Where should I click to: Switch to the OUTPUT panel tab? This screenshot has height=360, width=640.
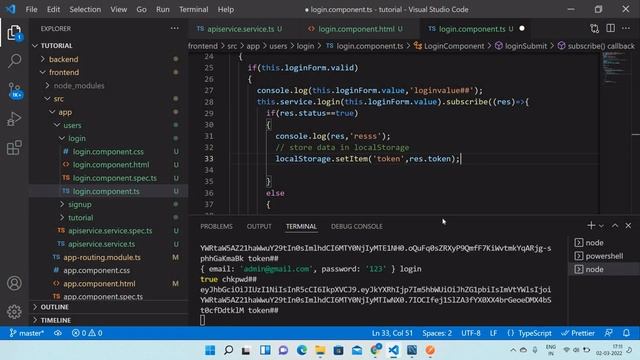point(259,227)
